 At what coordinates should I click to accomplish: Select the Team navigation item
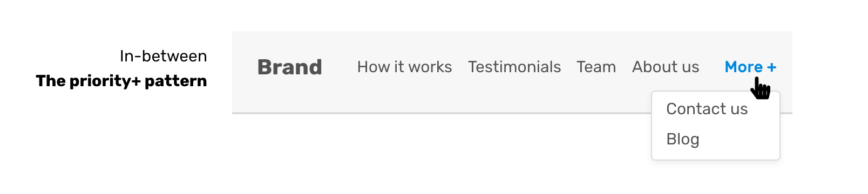[x=596, y=67]
